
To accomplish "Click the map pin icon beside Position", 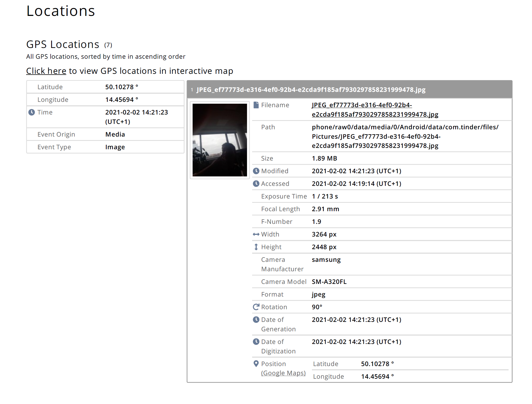I will point(256,364).
